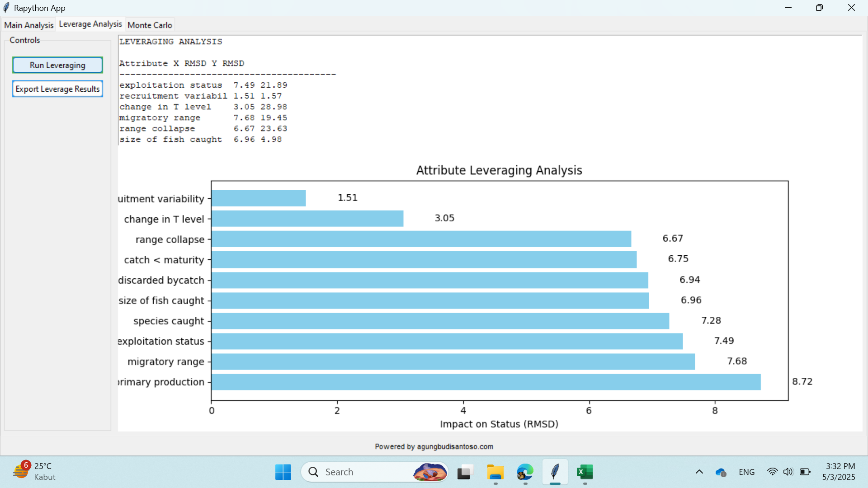Click 'migratory range 7.68 19.45' text row
The width and height of the screenshot is (868, 488).
pyautogui.click(x=203, y=118)
